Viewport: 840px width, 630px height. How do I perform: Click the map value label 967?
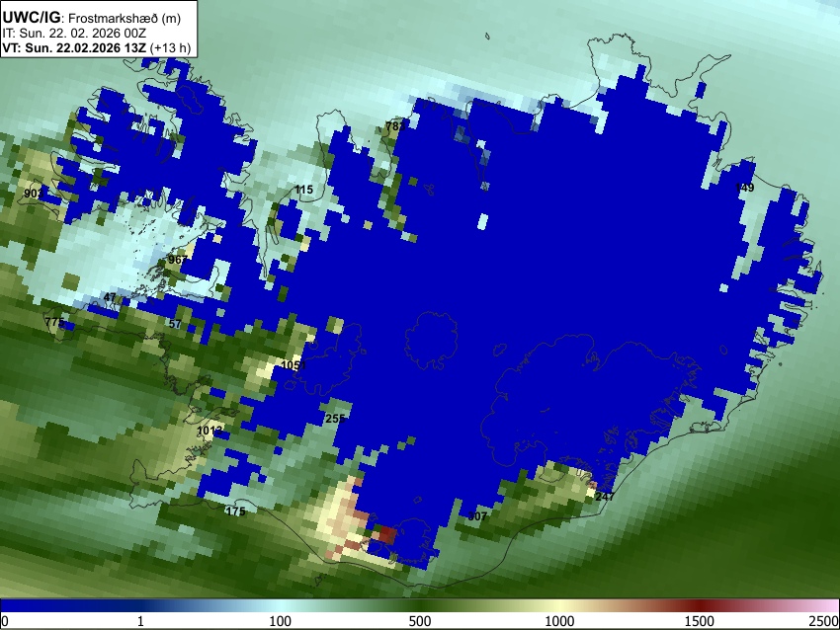177,260
